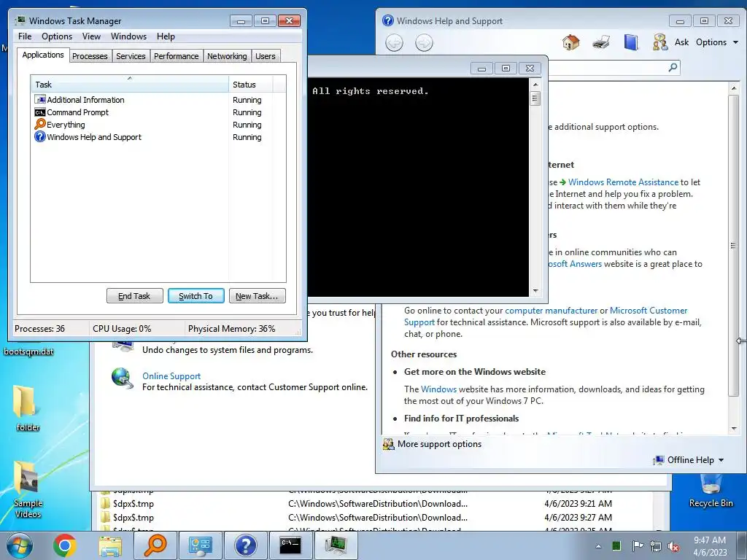Switch to the Services tab
Screen dimensions: 747x560
coord(131,56)
